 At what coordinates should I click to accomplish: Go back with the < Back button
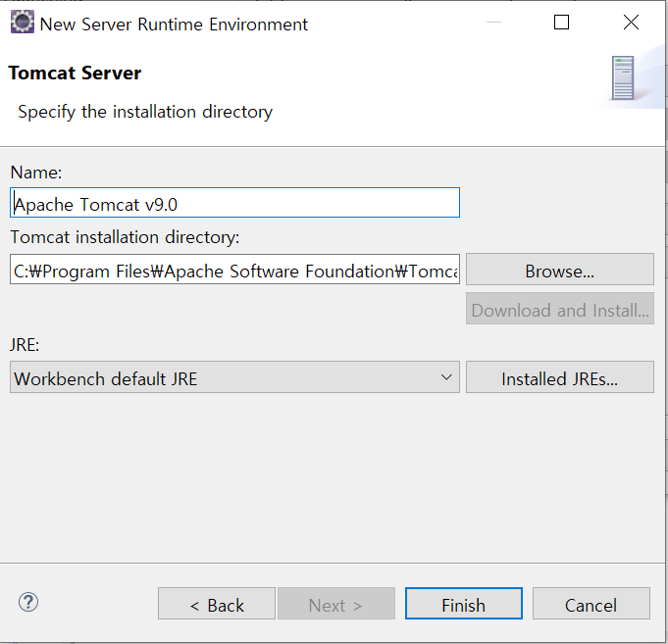click(217, 604)
